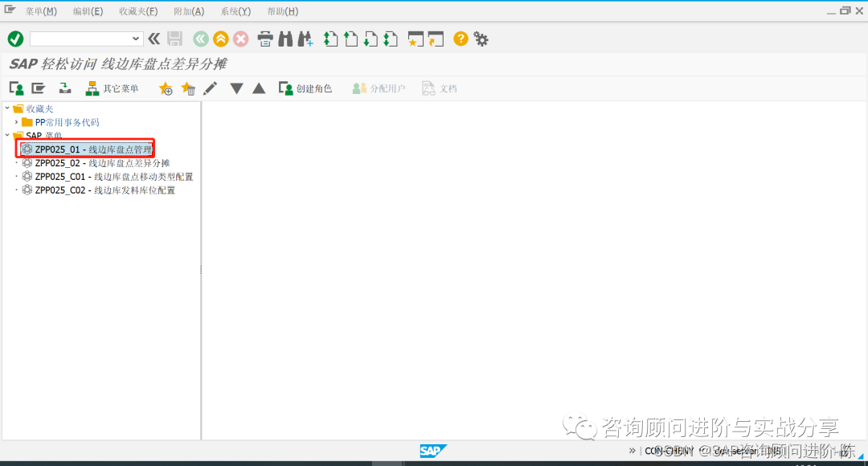Click inside the transaction command field

(81, 39)
